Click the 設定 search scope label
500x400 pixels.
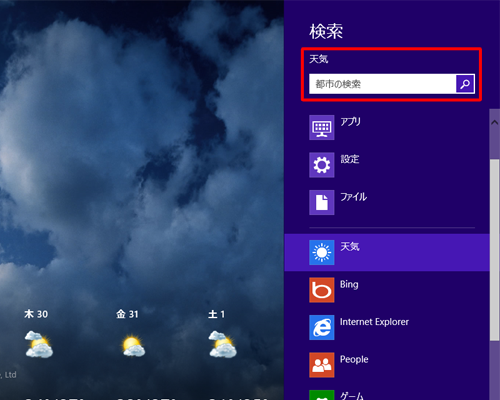(x=350, y=159)
